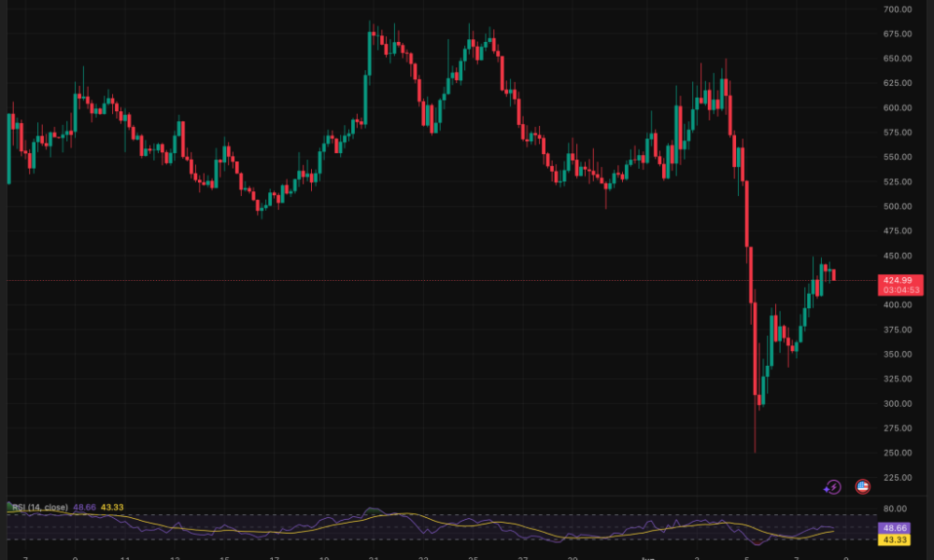Click the 475.00 price scale label
Viewport: 934px width, 560px height.
click(x=897, y=231)
